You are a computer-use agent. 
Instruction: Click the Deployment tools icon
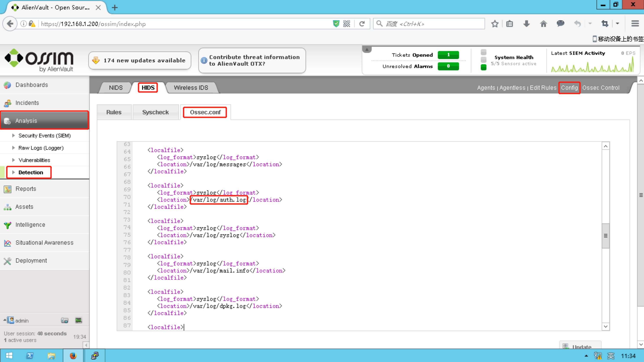(8, 261)
